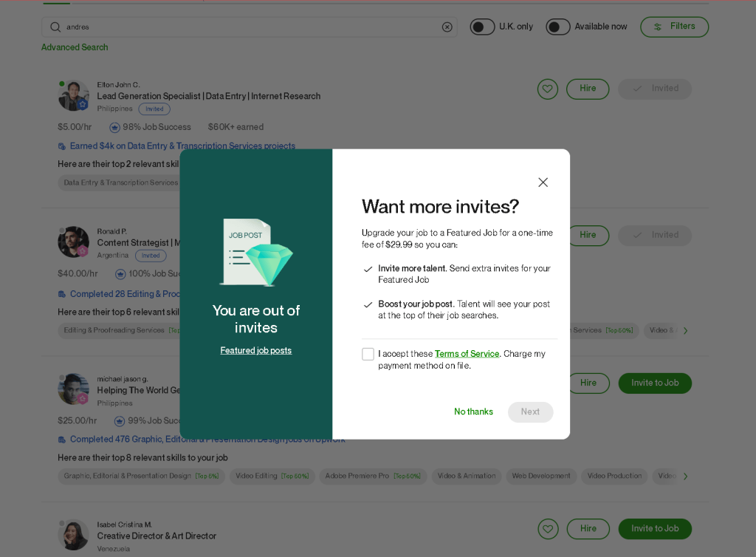Select Web Development skill tag
Viewport: 756px width, 557px height.
tap(541, 476)
